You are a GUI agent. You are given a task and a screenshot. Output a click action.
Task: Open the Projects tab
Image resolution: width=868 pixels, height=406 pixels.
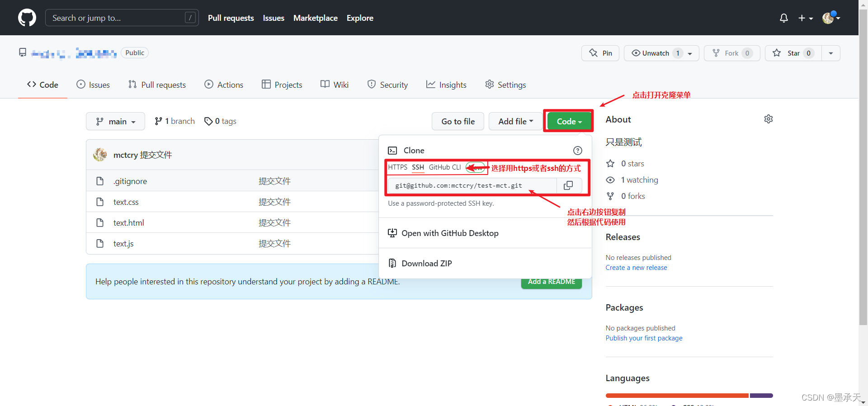point(282,85)
